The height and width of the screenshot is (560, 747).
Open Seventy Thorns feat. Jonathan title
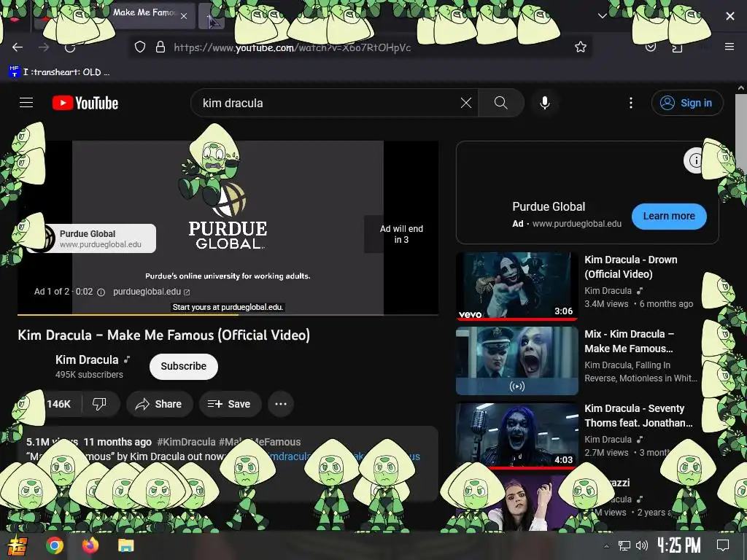[x=638, y=416]
